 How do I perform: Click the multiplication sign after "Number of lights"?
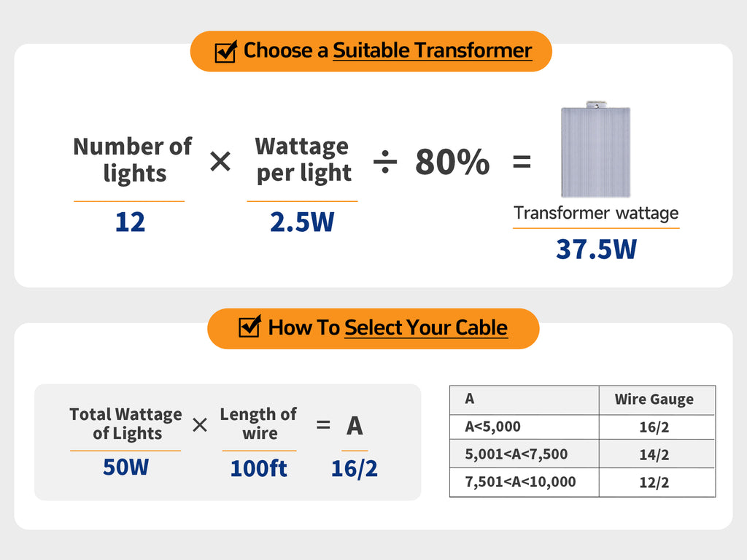tap(220, 162)
